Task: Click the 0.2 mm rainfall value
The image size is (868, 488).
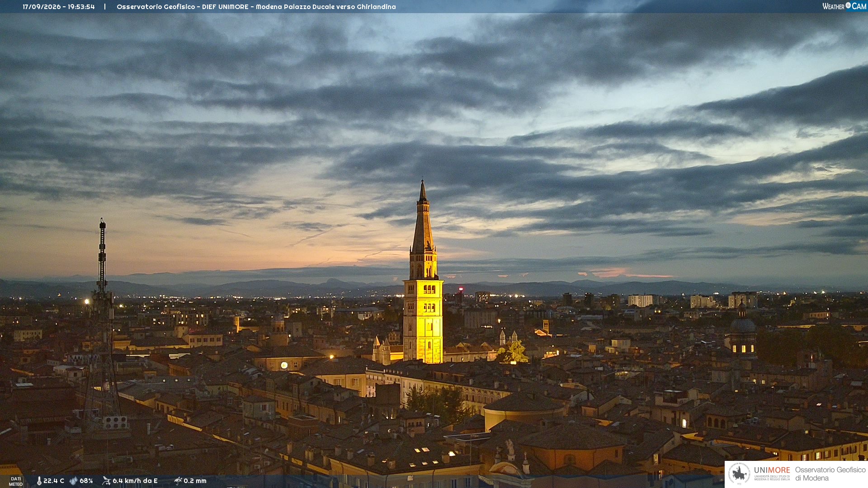Action: tap(195, 481)
